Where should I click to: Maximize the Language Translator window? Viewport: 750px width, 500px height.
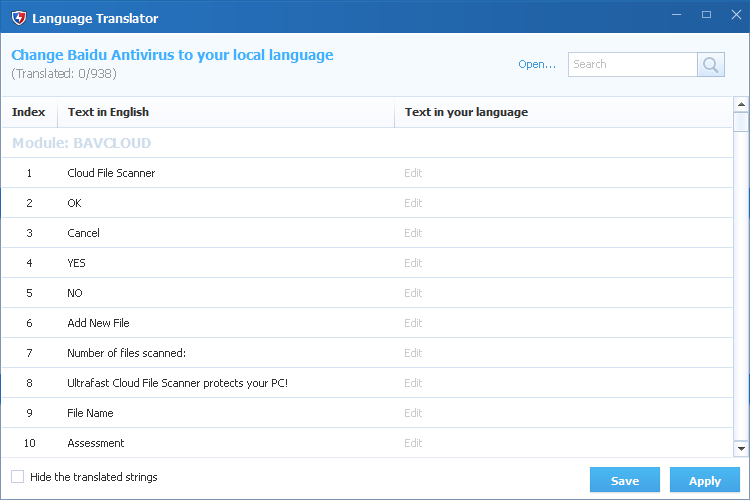click(x=706, y=15)
